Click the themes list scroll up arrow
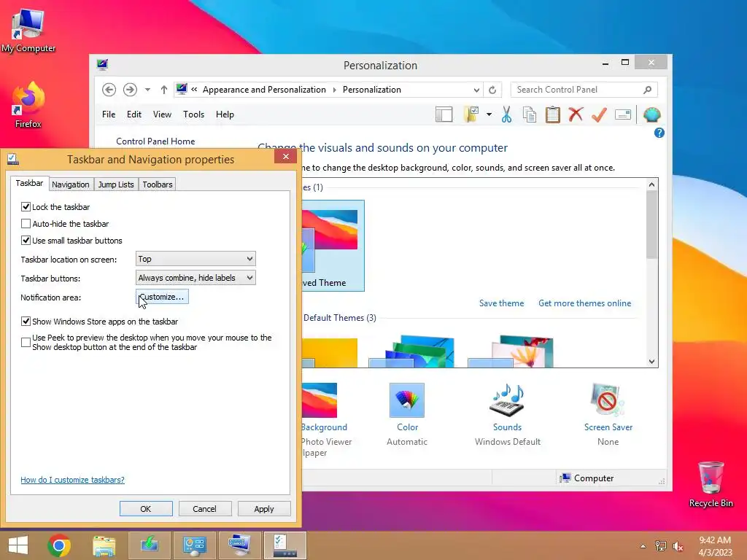The height and width of the screenshot is (560, 747). (651, 184)
